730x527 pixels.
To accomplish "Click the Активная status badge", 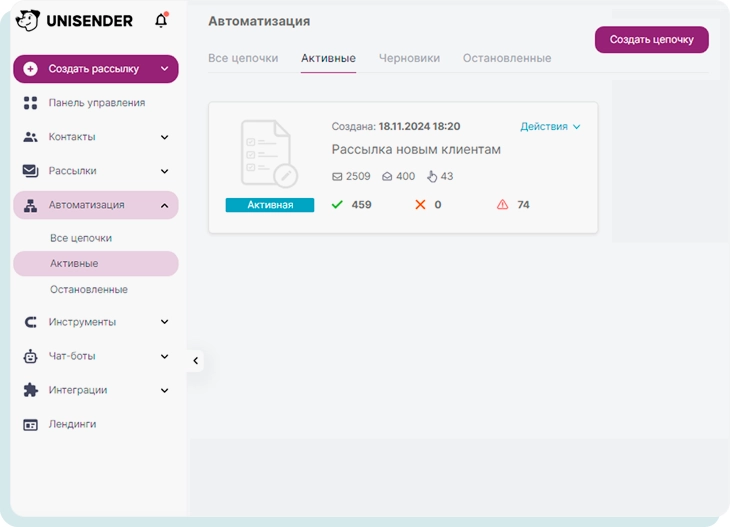I will point(270,205).
